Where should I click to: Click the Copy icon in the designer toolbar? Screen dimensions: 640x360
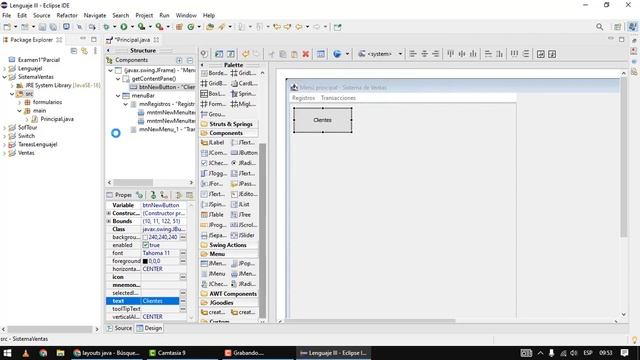coord(282,54)
